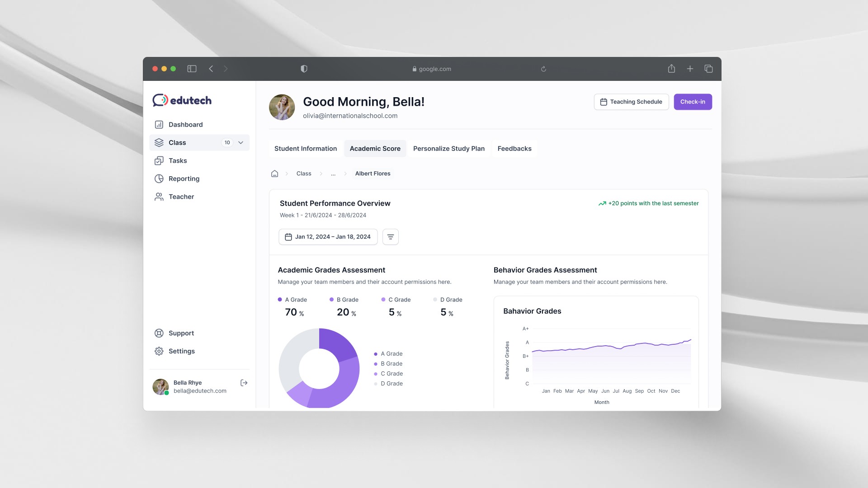
Task: Switch to the Student Information tab
Action: (305, 148)
